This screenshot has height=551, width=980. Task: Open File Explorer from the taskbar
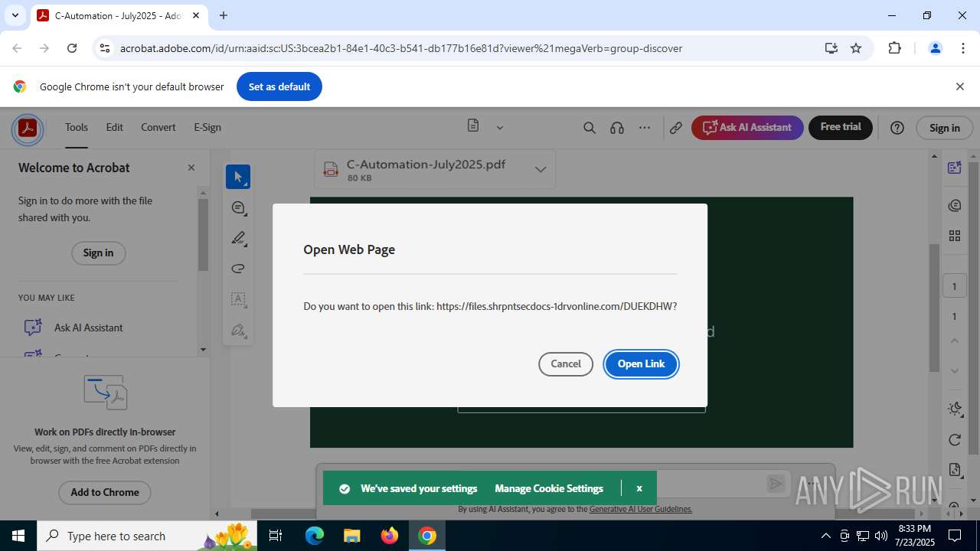[x=352, y=536]
